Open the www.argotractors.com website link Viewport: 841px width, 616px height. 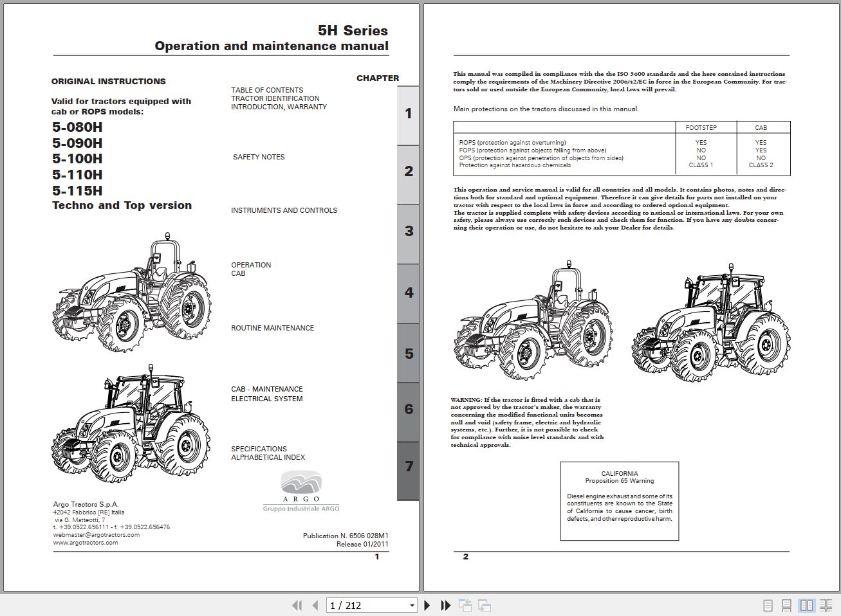(x=84, y=542)
